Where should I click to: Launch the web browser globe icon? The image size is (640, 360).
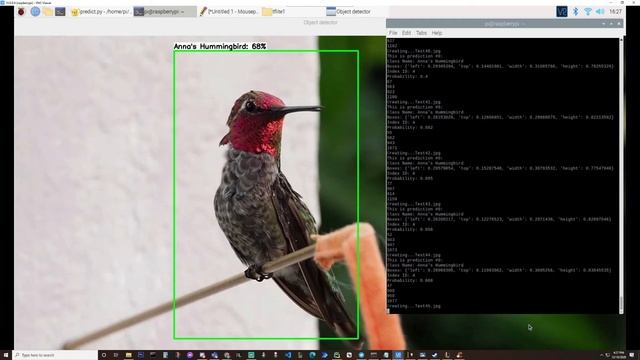coord(35,11)
